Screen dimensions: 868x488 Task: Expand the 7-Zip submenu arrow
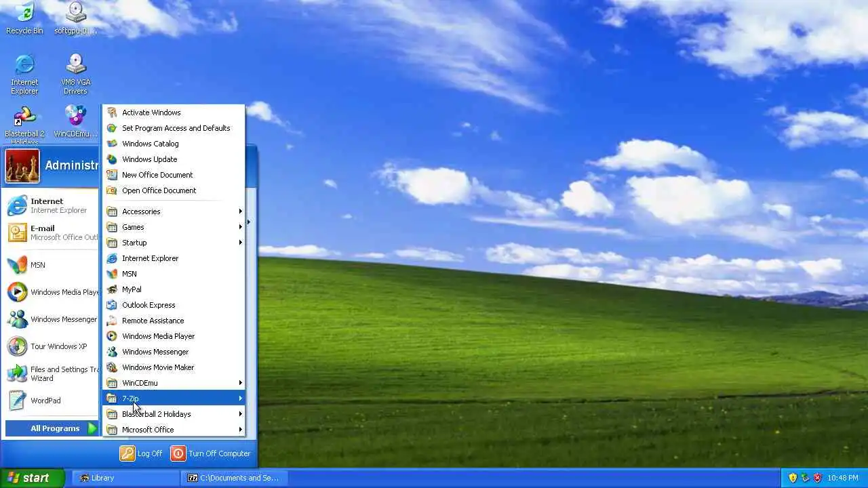click(x=240, y=399)
